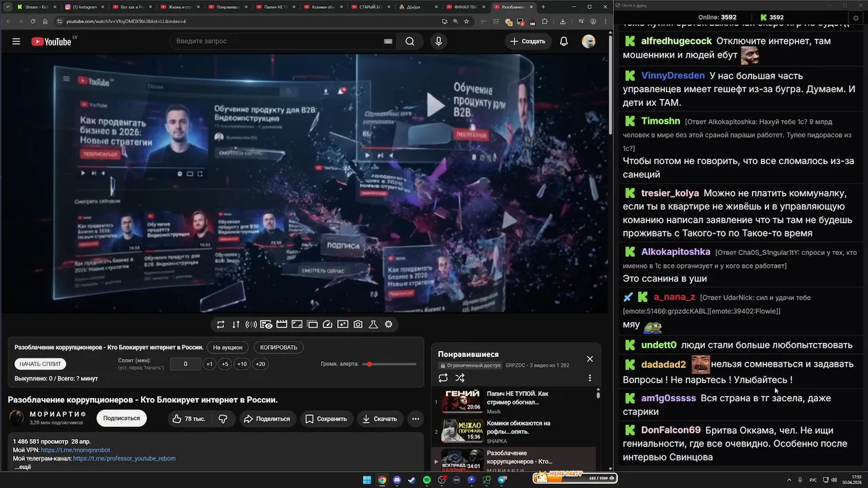
Task: Share the video via Поделиться
Action: click(267, 419)
